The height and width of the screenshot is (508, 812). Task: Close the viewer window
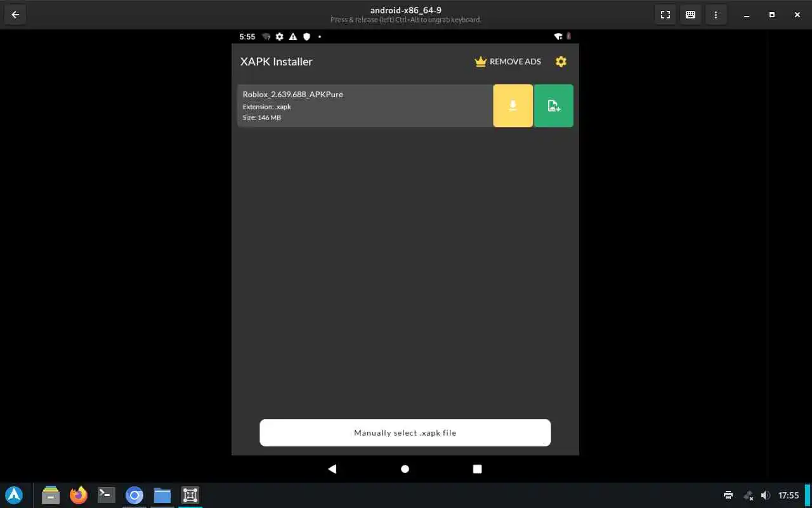point(797,15)
